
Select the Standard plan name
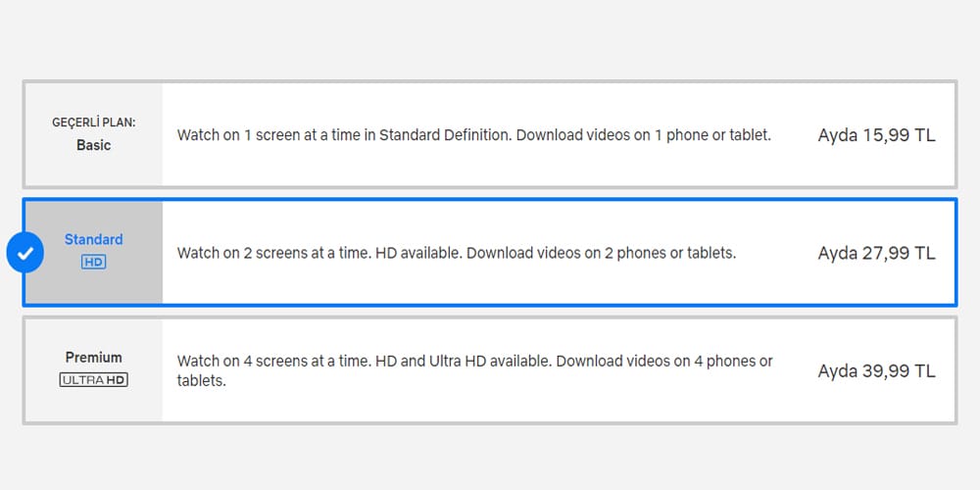pos(94,239)
